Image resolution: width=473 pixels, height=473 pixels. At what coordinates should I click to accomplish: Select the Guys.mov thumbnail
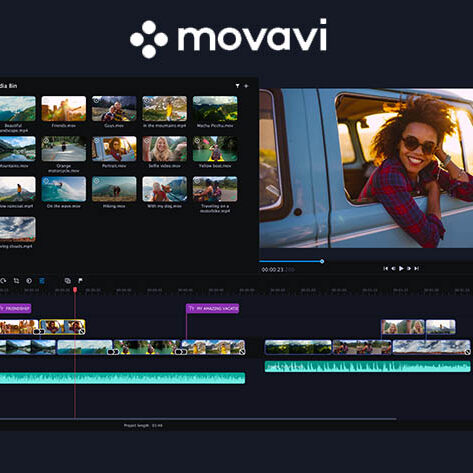tap(114, 109)
